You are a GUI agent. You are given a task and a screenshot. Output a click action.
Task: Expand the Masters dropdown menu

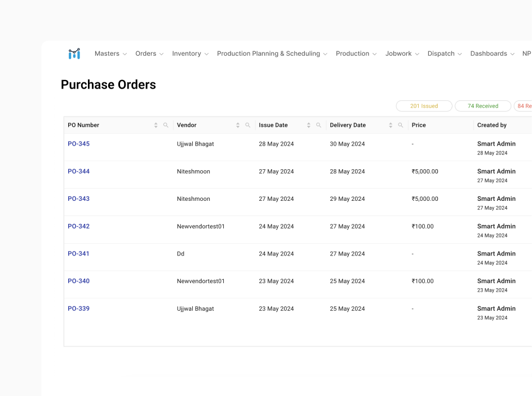coord(110,54)
